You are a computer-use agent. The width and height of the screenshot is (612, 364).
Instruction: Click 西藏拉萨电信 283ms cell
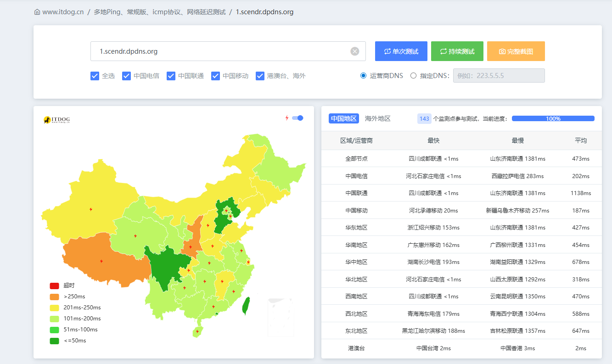tap(517, 176)
